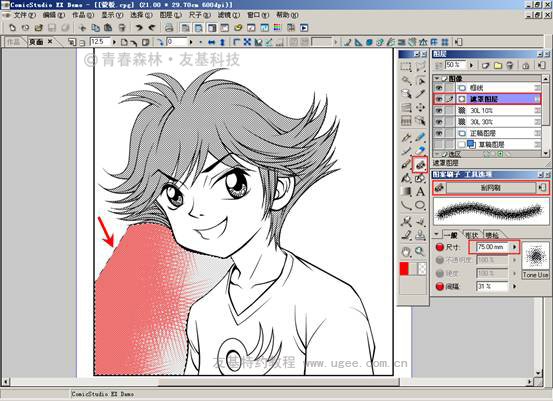Screen dimensions: 553x401
Task: Select the eraser tool
Action: tap(420, 150)
